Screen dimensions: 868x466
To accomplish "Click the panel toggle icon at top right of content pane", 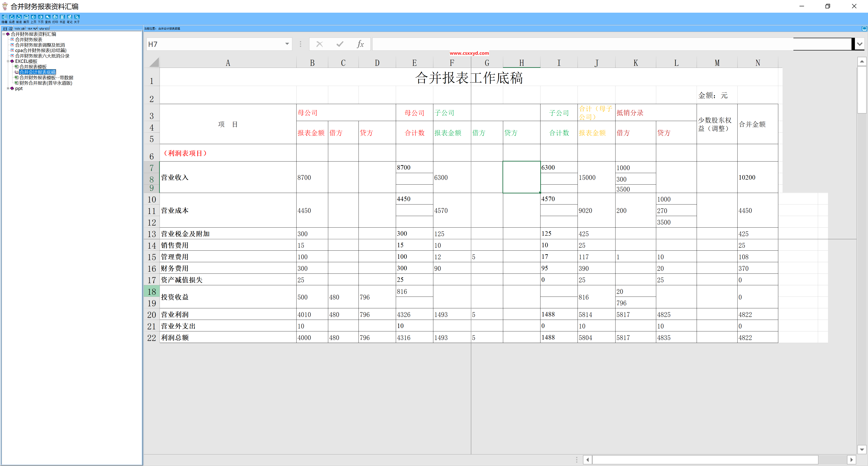I will pos(864,29).
